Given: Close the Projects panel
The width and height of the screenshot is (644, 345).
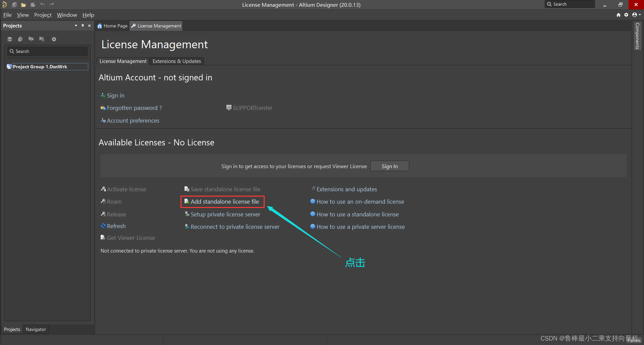Looking at the screenshot, I should tap(90, 26).
